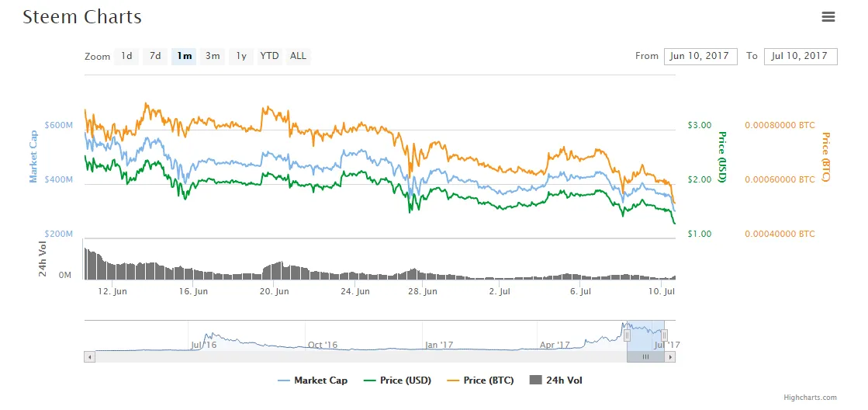Toggle Price (USD) series in legend
This screenshot has width=868, height=410.
point(397,380)
